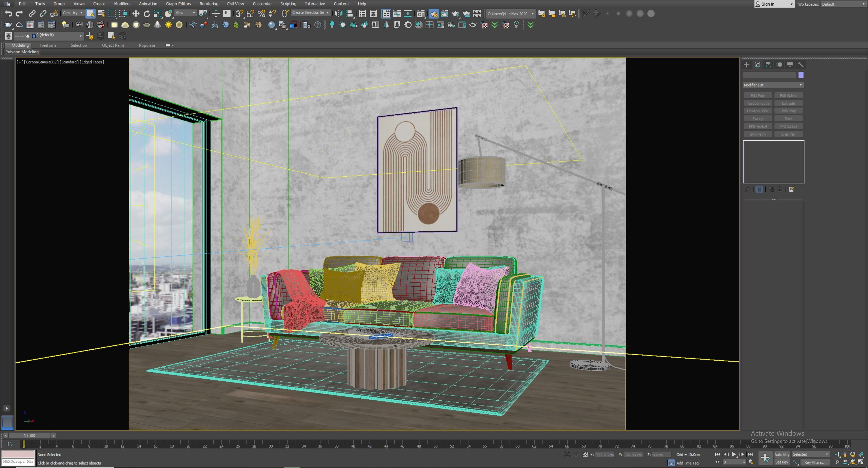The width and height of the screenshot is (868, 468).
Task: Open the Sign In dropdown
Action: pyautogui.click(x=774, y=4)
